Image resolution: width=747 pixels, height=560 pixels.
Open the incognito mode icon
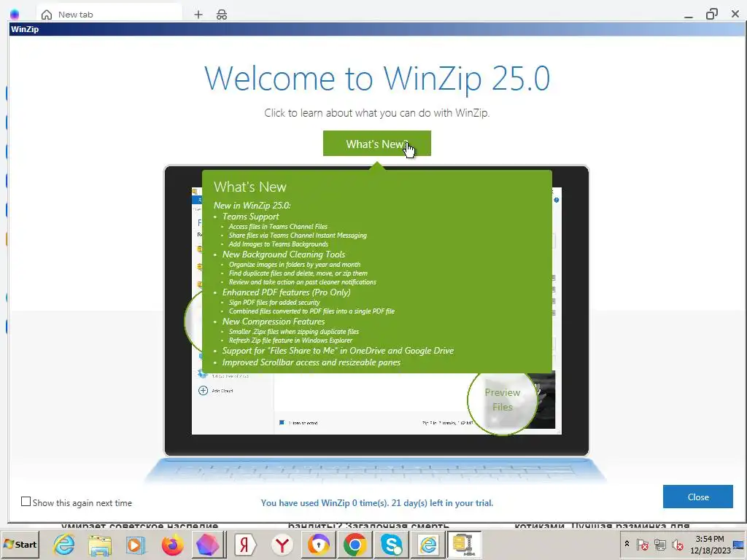coord(222,15)
